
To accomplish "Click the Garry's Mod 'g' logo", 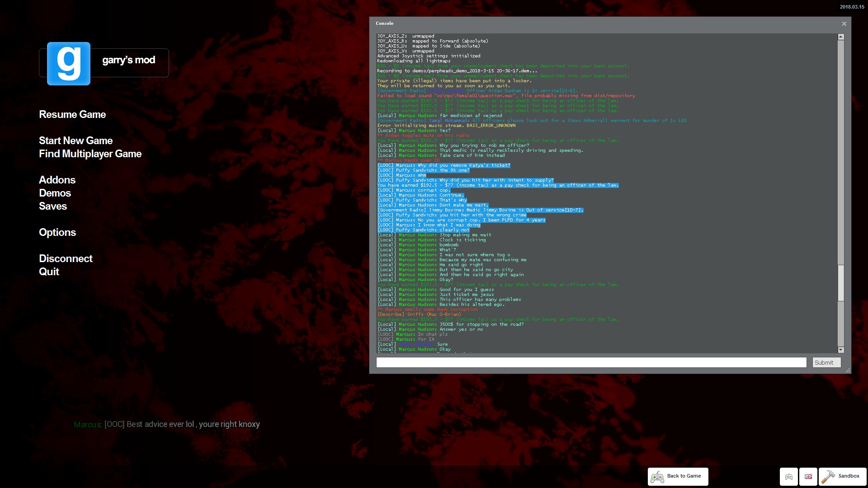I will [x=69, y=64].
